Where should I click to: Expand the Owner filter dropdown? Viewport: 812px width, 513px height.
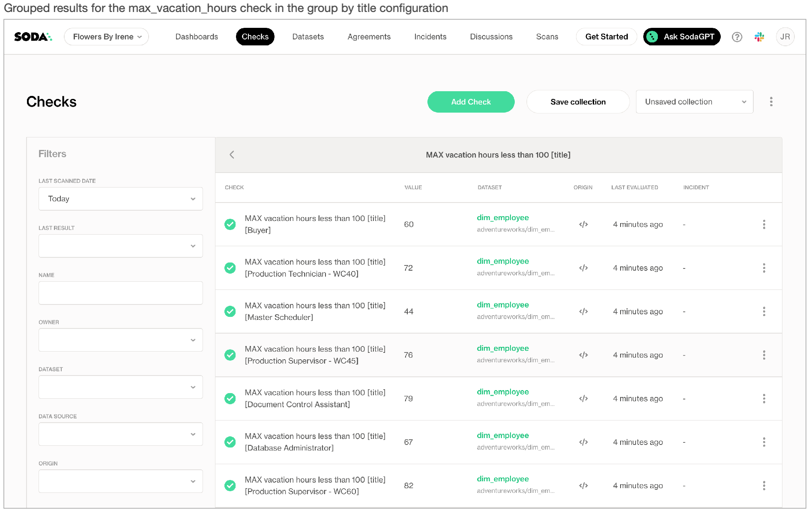pos(120,340)
